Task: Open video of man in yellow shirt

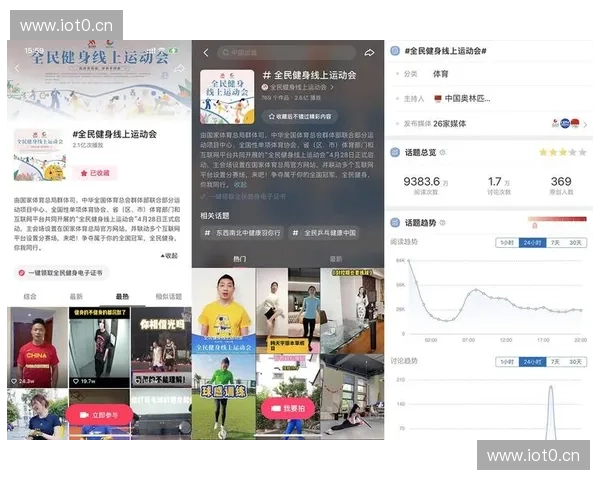Action: (223, 311)
